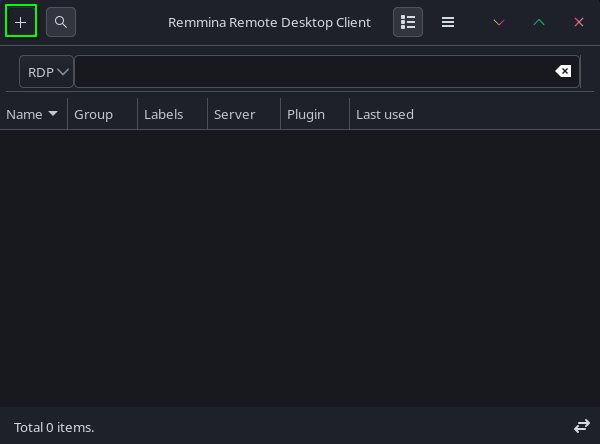Create a new connection profile
Image resolution: width=600 pixels, height=444 pixels.
pyautogui.click(x=21, y=21)
